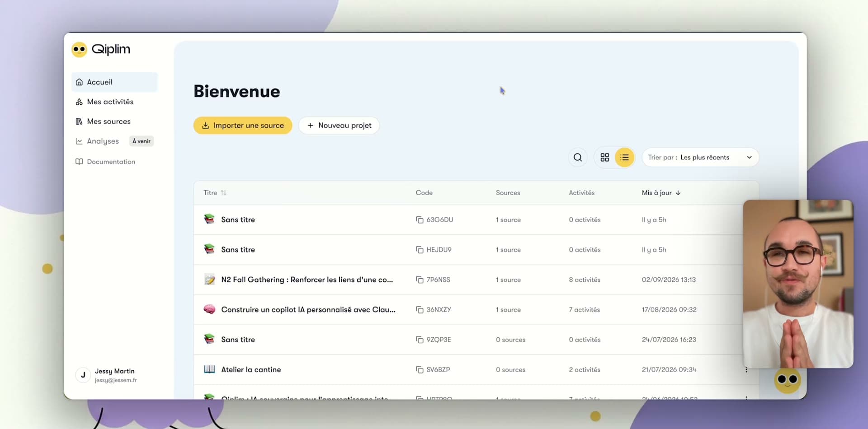This screenshot has height=429, width=868.
Task: Open the yellow assistant face bubble
Action: point(787,380)
